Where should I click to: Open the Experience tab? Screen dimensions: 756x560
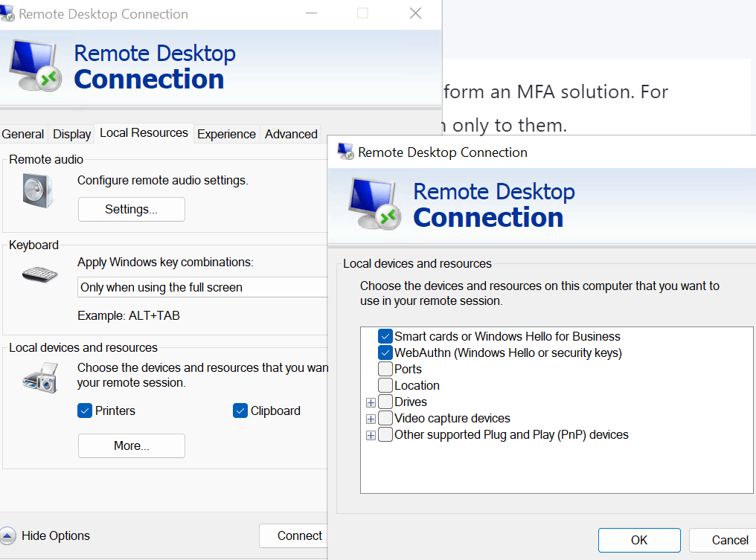(227, 134)
